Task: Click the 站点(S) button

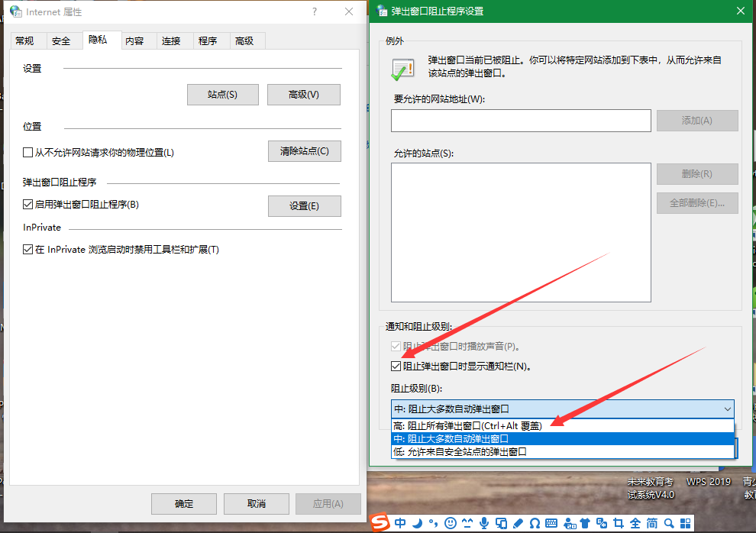Action: click(222, 95)
